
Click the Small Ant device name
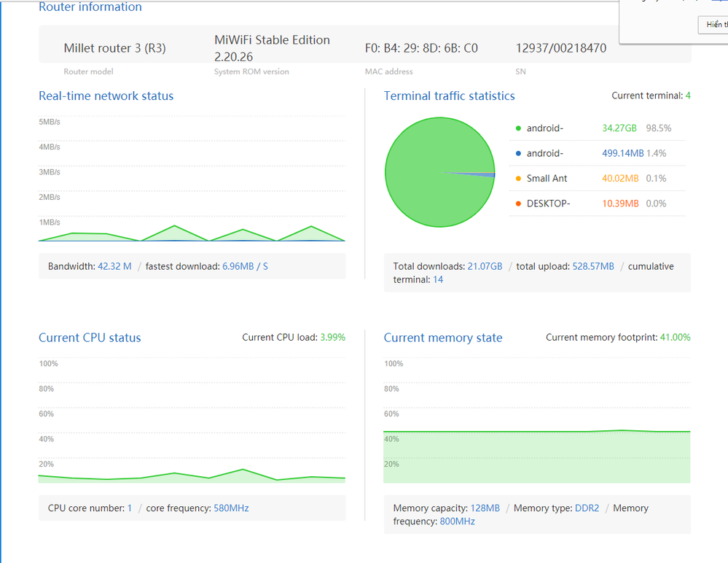(547, 179)
